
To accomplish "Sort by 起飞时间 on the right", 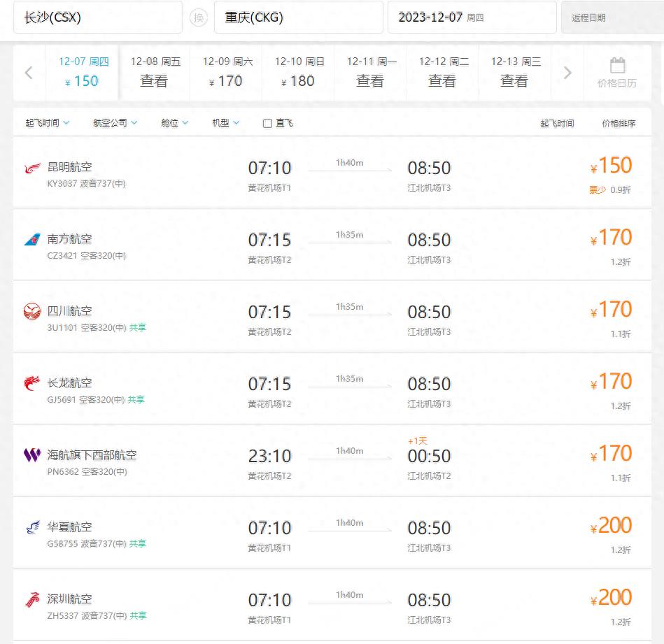I will (557, 124).
